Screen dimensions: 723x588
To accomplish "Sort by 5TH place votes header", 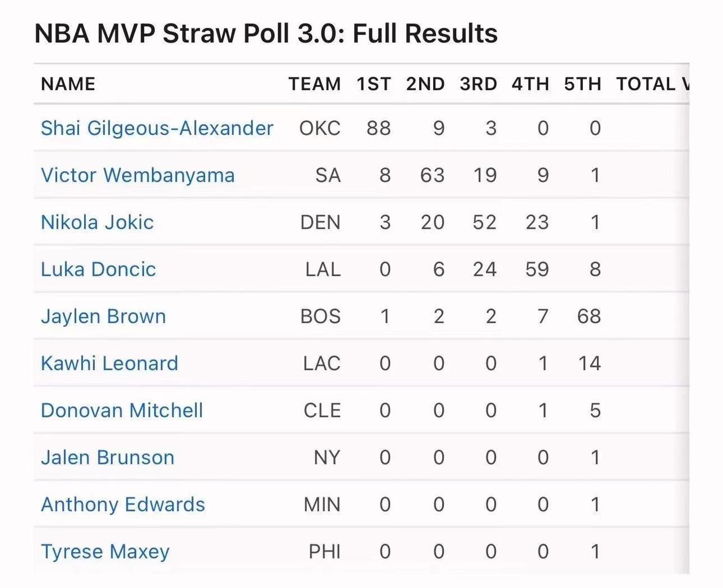I will (582, 84).
